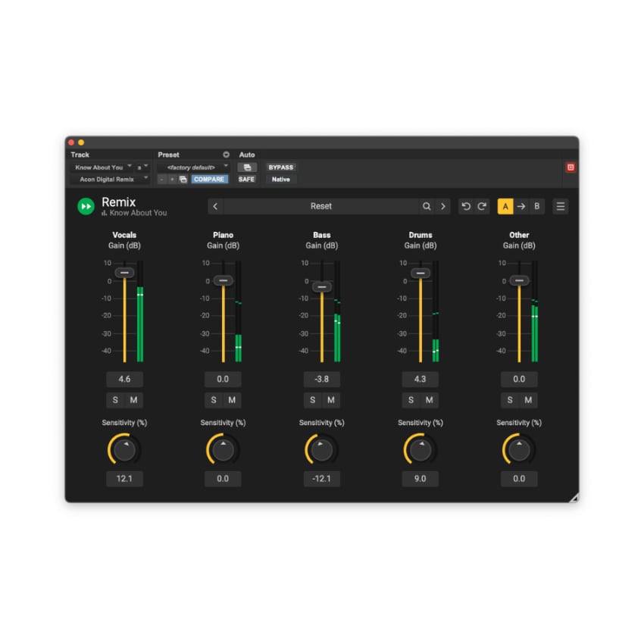Click the undo arrow icon
The width and height of the screenshot is (644, 644).
click(466, 206)
